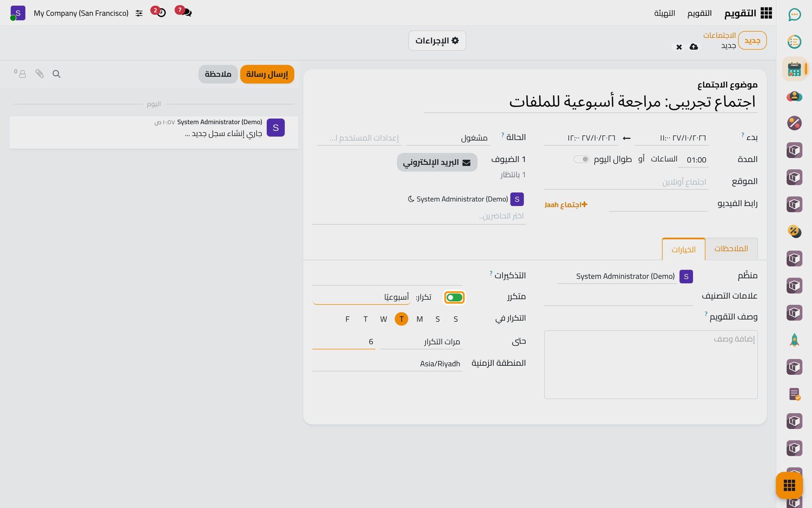
Task: Select W weekday in التكرار في
Action: pyautogui.click(x=383, y=319)
